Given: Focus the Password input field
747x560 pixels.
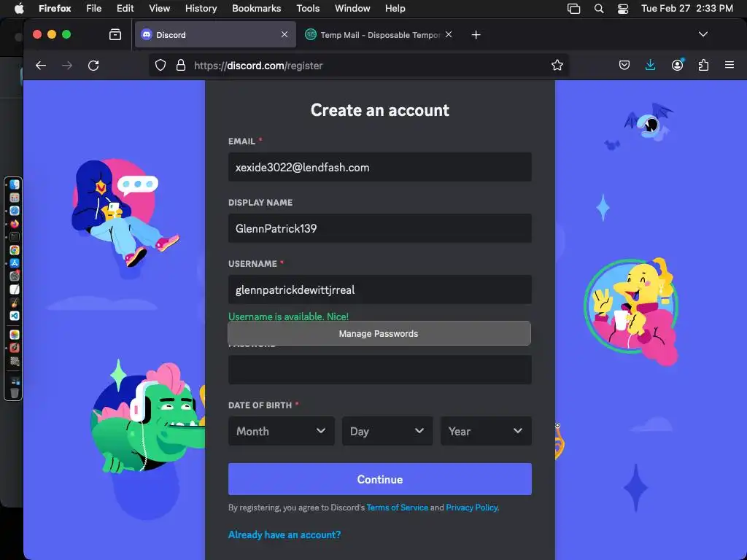Looking at the screenshot, I should [x=379, y=370].
